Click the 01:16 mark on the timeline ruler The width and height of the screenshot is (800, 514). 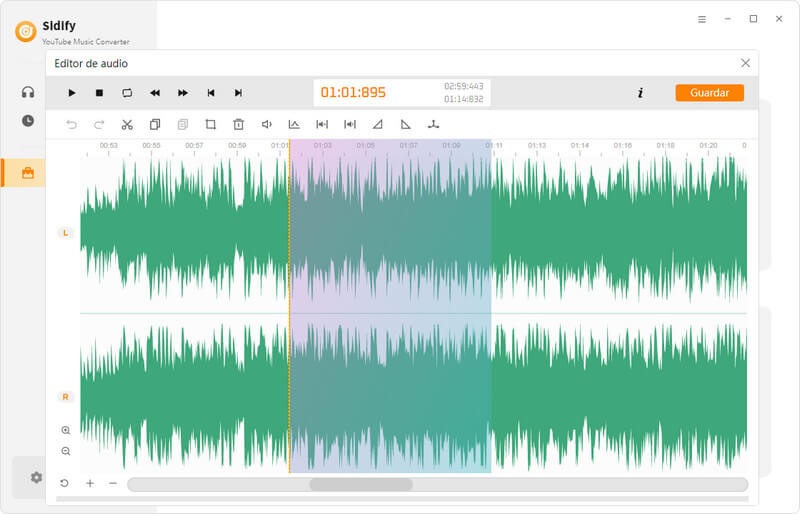point(622,145)
